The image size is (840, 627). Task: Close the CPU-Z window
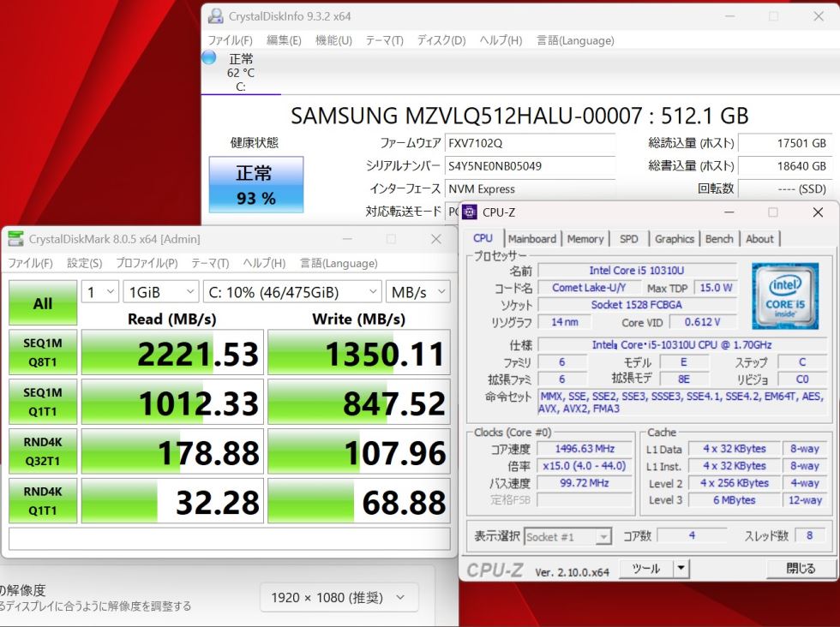click(818, 212)
